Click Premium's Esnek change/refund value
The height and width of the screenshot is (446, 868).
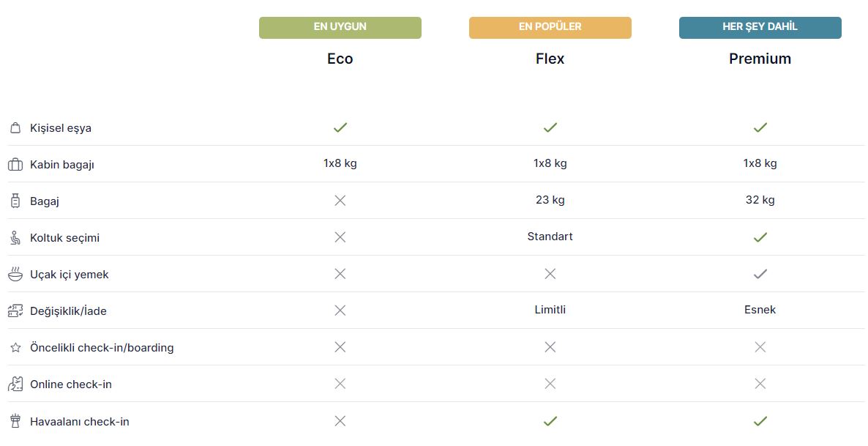(x=760, y=310)
